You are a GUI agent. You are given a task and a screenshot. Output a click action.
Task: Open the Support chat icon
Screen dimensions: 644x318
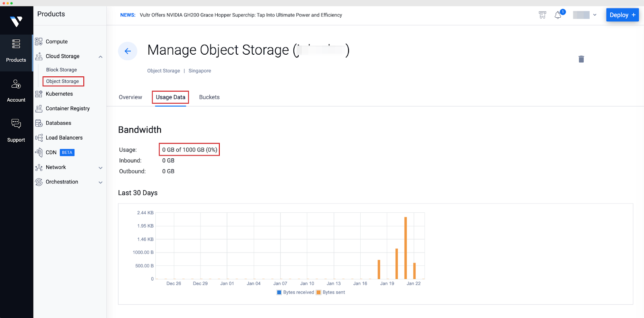tap(16, 123)
